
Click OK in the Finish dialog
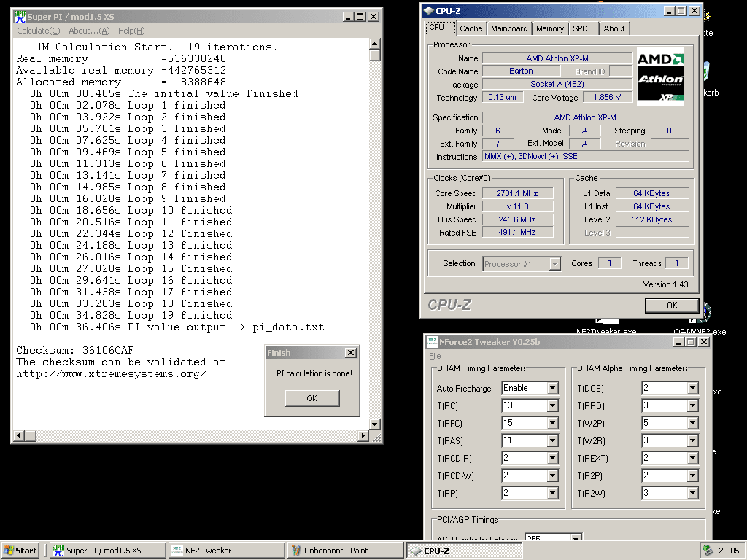(x=312, y=398)
